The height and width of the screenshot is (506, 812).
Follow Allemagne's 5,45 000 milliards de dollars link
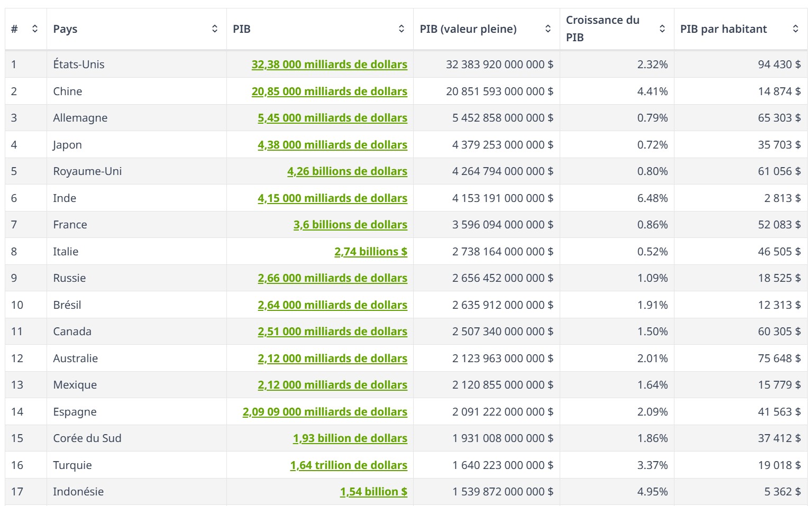[x=333, y=118]
